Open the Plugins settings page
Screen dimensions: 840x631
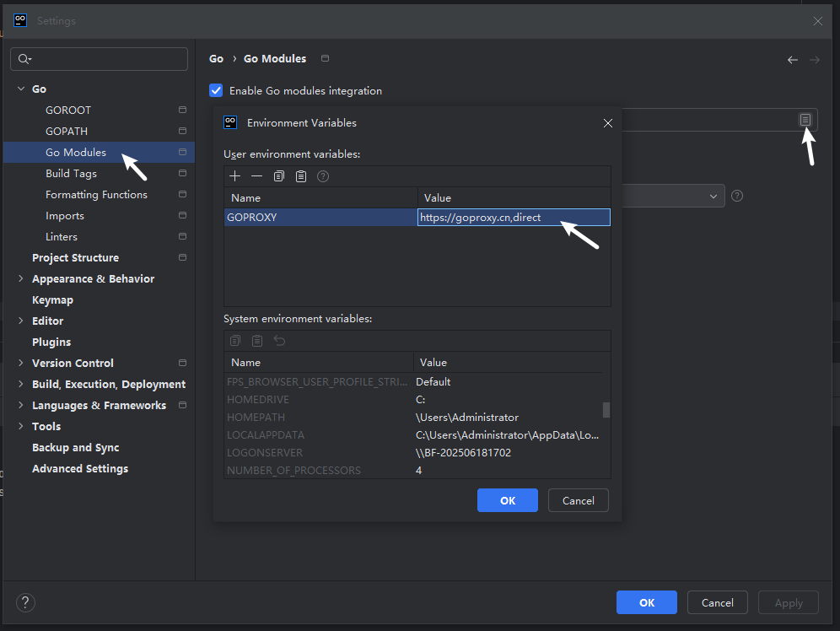[51, 342]
